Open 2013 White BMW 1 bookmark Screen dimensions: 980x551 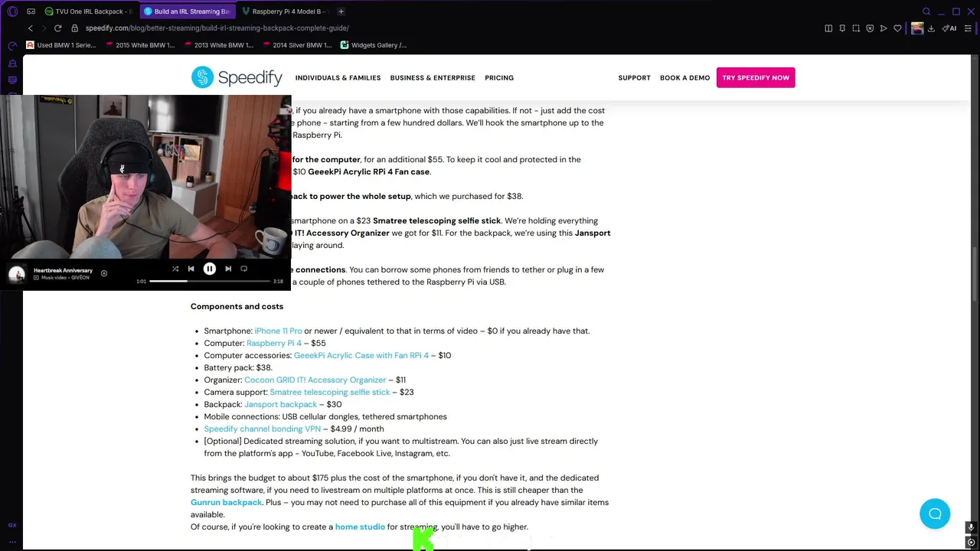tap(218, 45)
